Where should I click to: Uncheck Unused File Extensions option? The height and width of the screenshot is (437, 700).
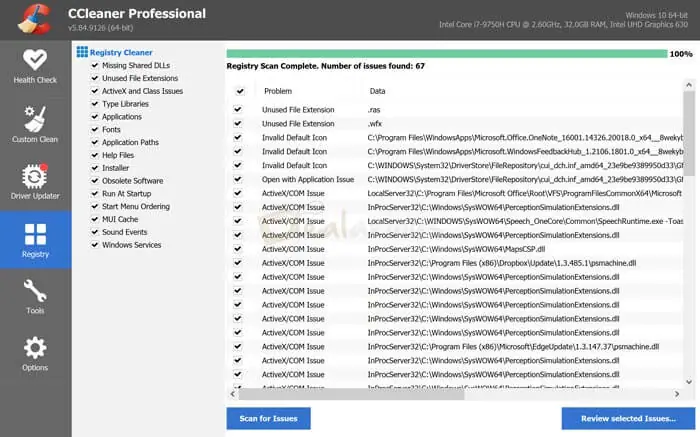(95, 78)
